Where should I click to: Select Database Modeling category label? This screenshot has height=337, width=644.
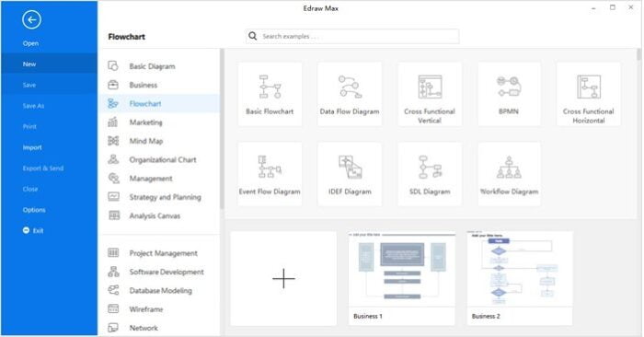pos(161,291)
